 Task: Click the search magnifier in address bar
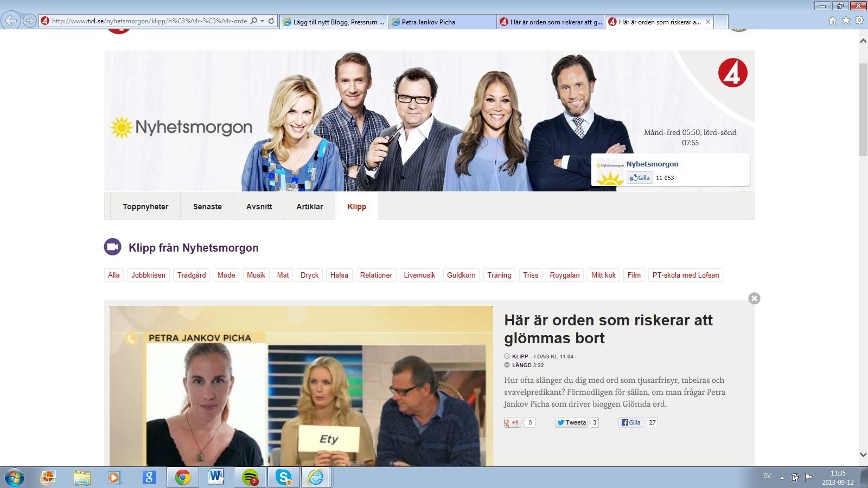254,21
